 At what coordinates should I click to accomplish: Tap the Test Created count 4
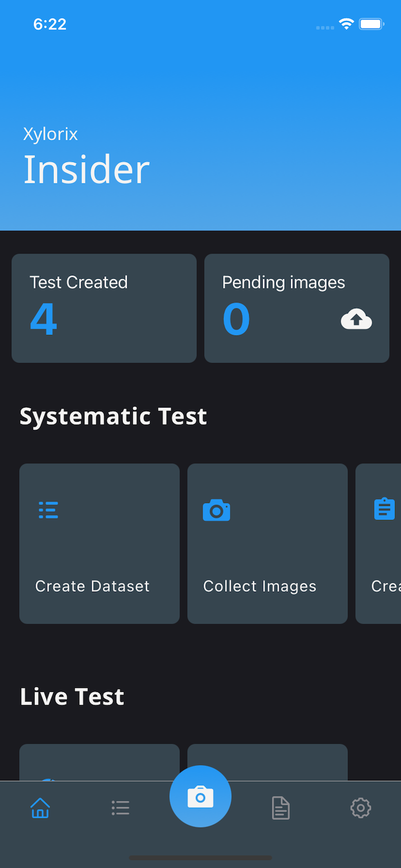44,319
